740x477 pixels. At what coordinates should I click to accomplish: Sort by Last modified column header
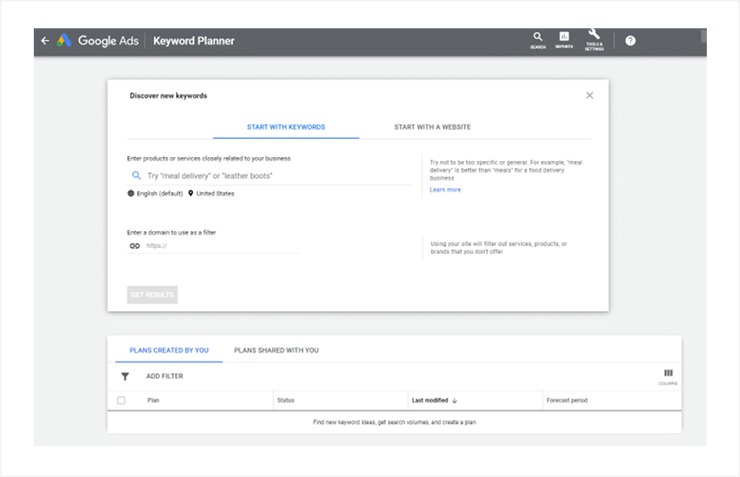point(434,401)
